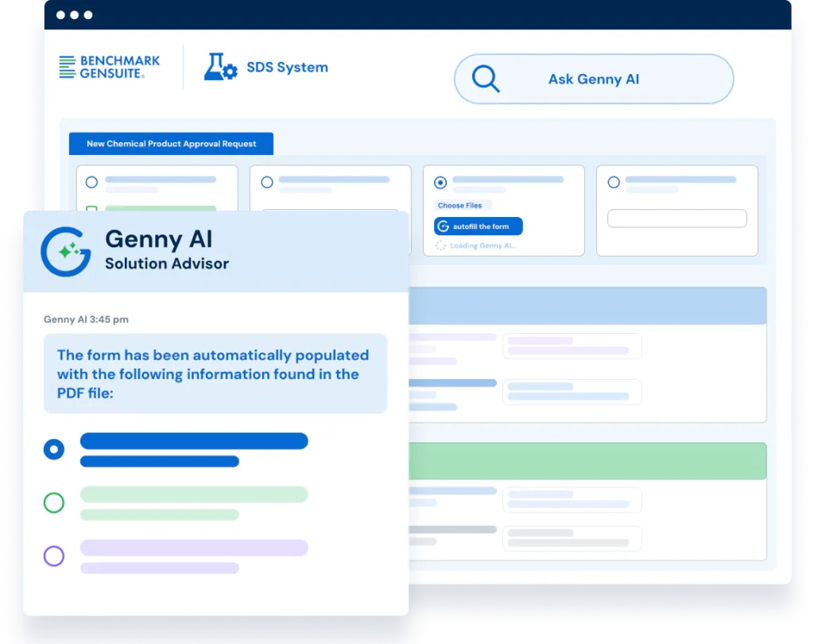Click the 'Genny AI' panel heading
Viewport: 814px width, 644px height.
pos(159,239)
